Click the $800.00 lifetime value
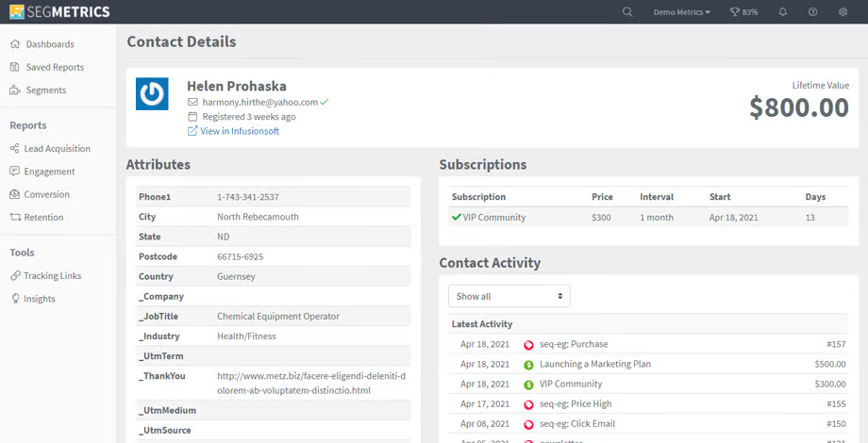This screenshot has height=443, width=868. tap(799, 107)
